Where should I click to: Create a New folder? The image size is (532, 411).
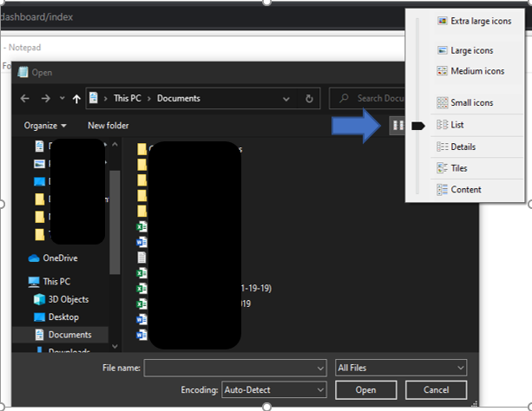point(108,126)
